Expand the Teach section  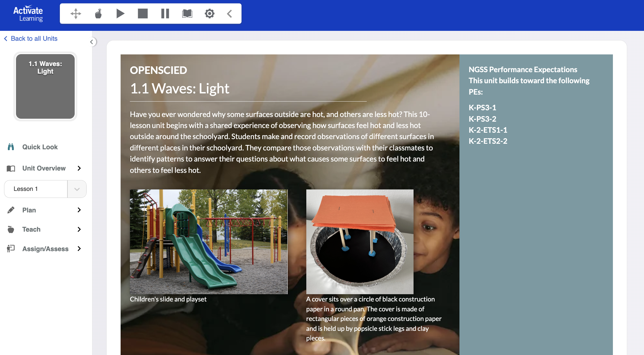point(78,229)
